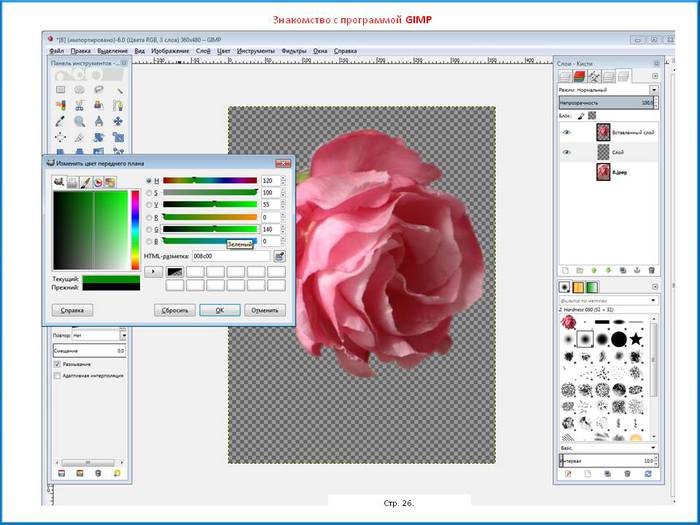This screenshot has height=525, width=700.
Task: Open the Правка menu
Action: click(80, 51)
